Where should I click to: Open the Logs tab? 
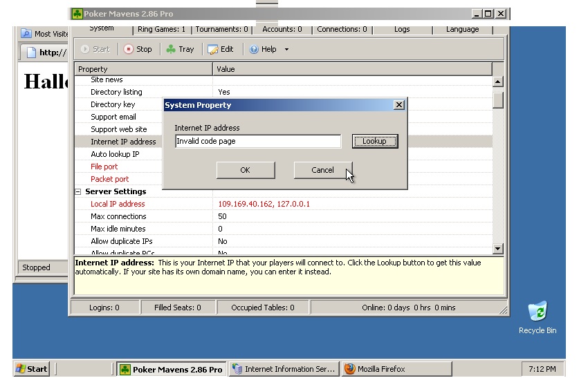(x=402, y=29)
